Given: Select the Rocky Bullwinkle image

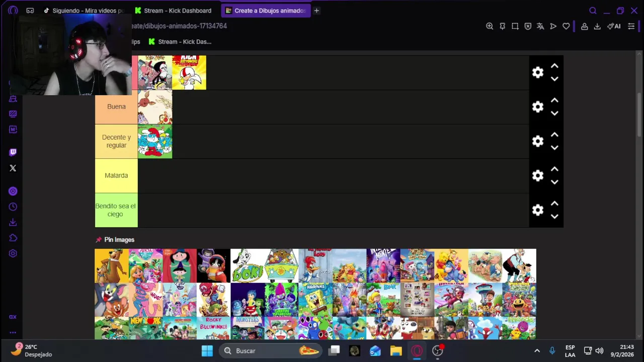Looking at the screenshot, I should (213, 328).
